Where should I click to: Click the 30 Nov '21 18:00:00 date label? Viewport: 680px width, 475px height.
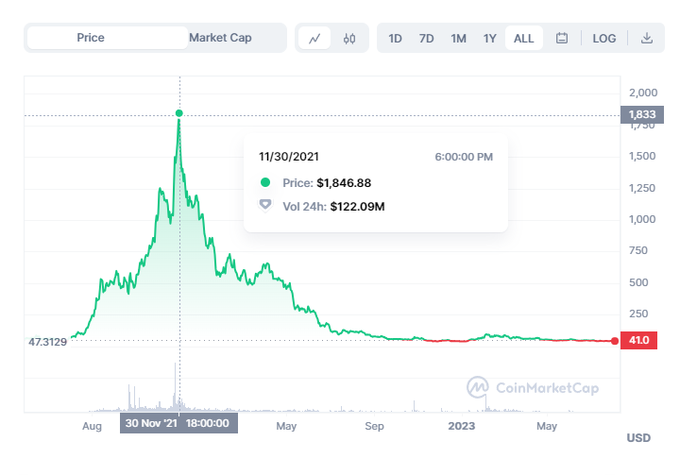(179, 423)
